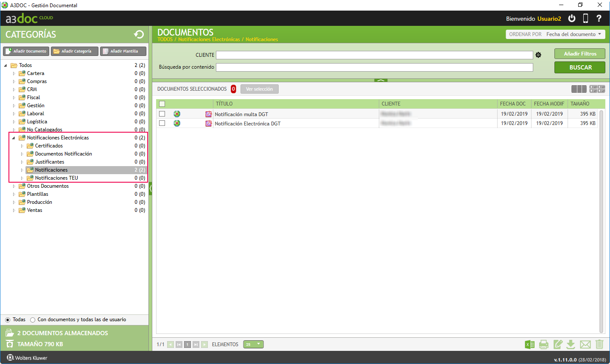610x364 pixels.
Task: Select the Justificantes category
Action: click(50, 162)
